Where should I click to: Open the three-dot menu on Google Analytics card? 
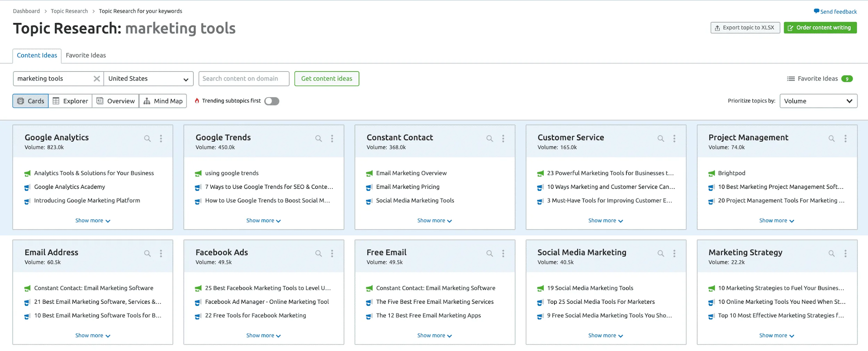161,139
